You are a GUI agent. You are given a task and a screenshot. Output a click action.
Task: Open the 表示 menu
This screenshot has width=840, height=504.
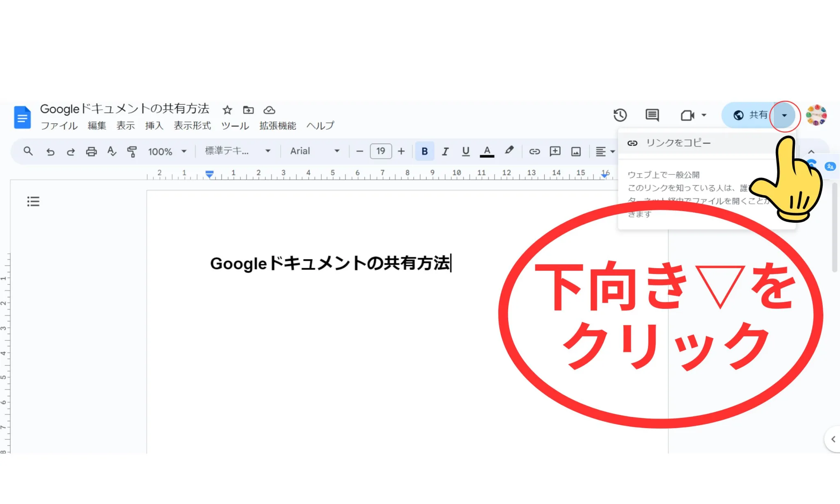coord(126,126)
